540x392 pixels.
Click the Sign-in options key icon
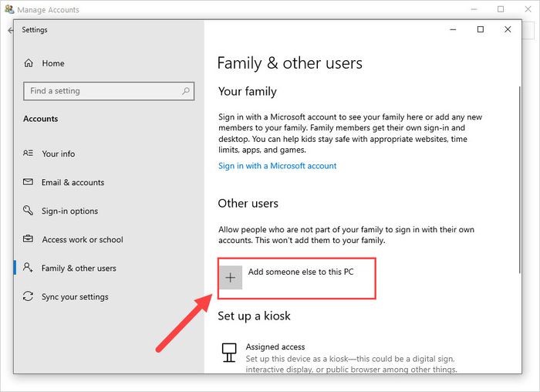28,210
